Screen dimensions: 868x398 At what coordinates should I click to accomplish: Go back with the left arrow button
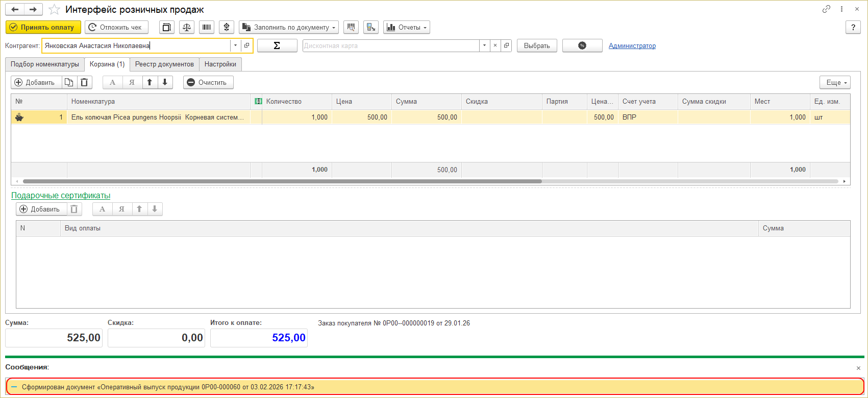pyautogui.click(x=15, y=10)
